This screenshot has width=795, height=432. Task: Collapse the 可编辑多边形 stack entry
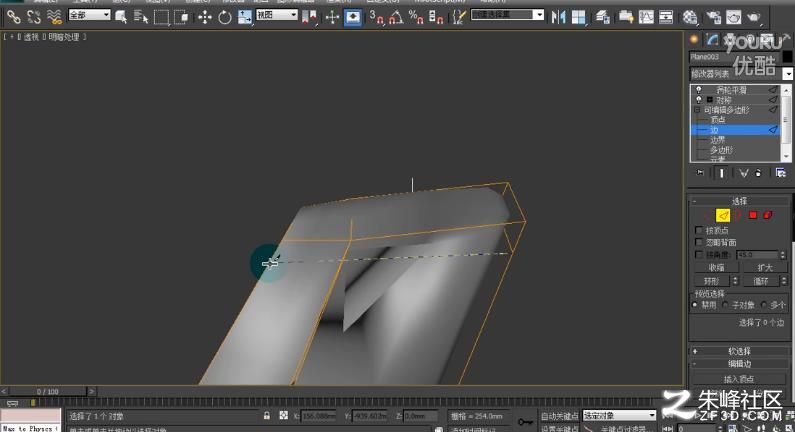pos(697,110)
